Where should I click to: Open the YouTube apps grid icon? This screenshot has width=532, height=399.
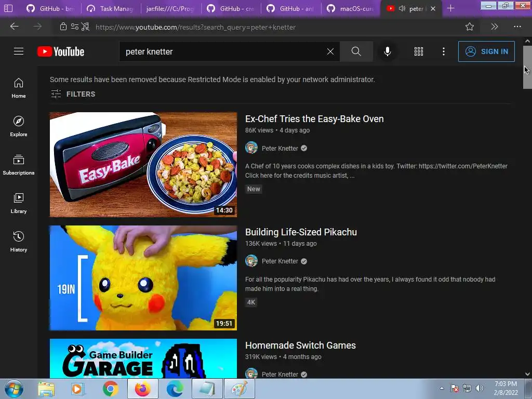(x=419, y=51)
